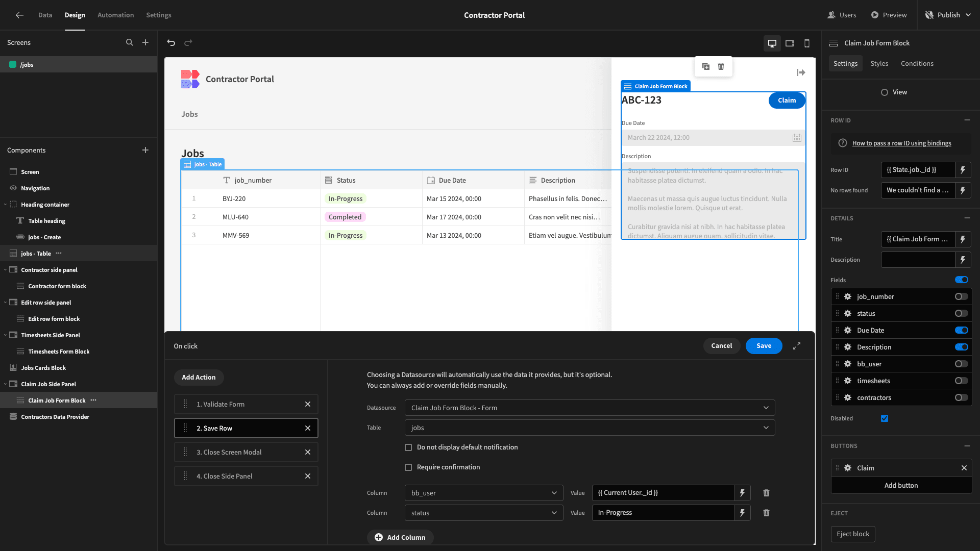Uncheck the Disabled checkbox
Screen dimensions: 980x551
885,418
